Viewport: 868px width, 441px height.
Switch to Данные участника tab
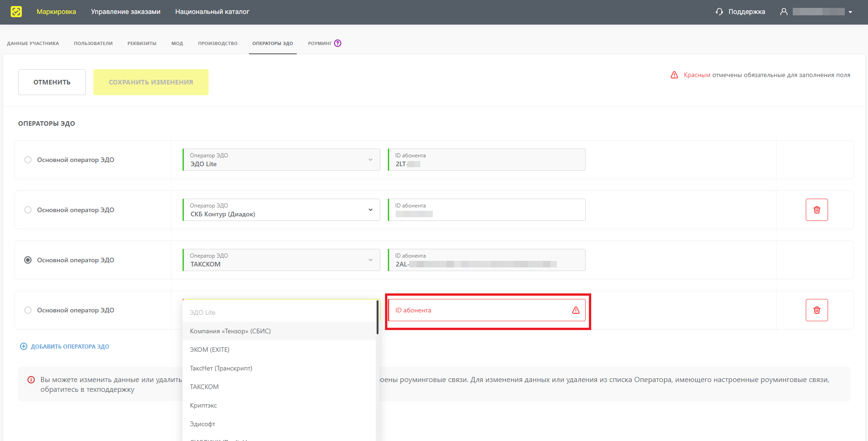point(33,43)
